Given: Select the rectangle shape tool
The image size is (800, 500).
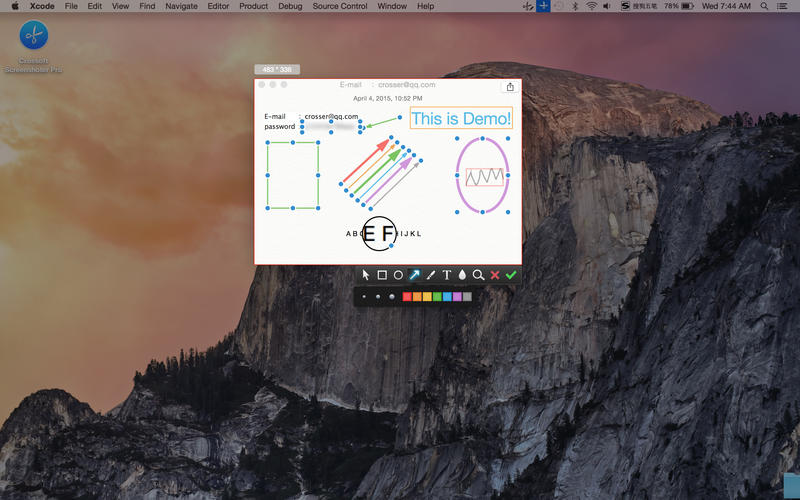Looking at the screenshot, I should point(382,275).
